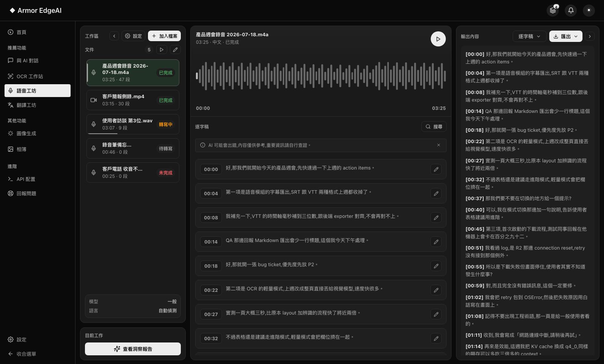Click the edit pencil beside 文件 list
Image resolution: width=604 pixels, height=364 pixels.
click(175, 49)
